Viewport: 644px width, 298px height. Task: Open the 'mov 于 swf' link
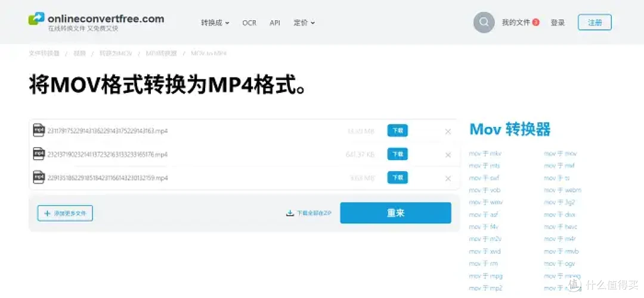pos(484,178)
